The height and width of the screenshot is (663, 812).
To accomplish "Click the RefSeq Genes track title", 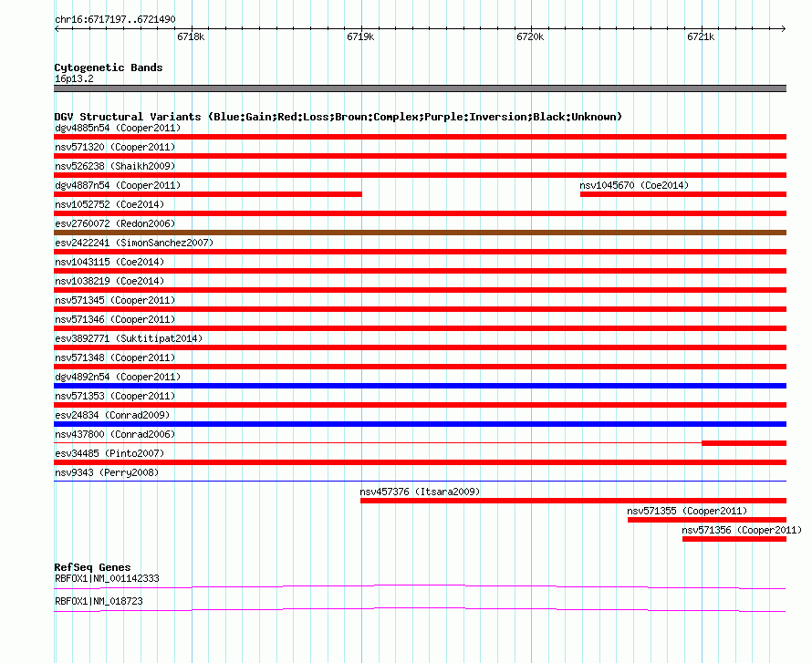I will coord(92,567).
